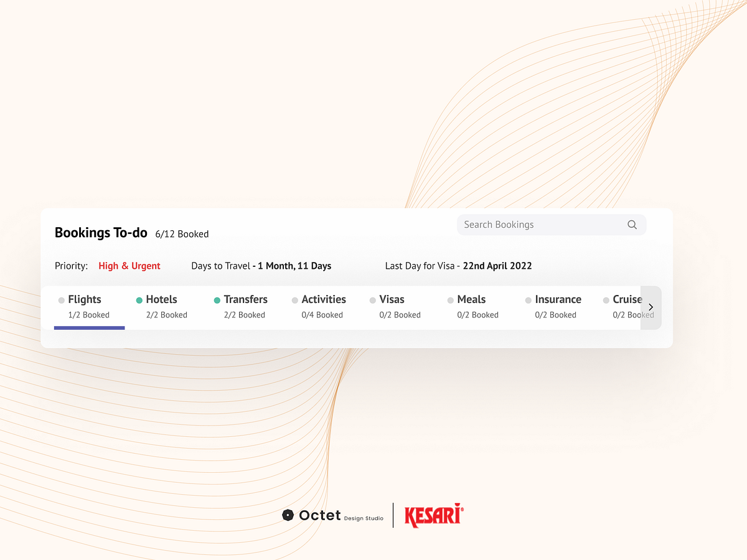
Task: Toggle the status indicator next to Insurance
Action: point(528,299)
